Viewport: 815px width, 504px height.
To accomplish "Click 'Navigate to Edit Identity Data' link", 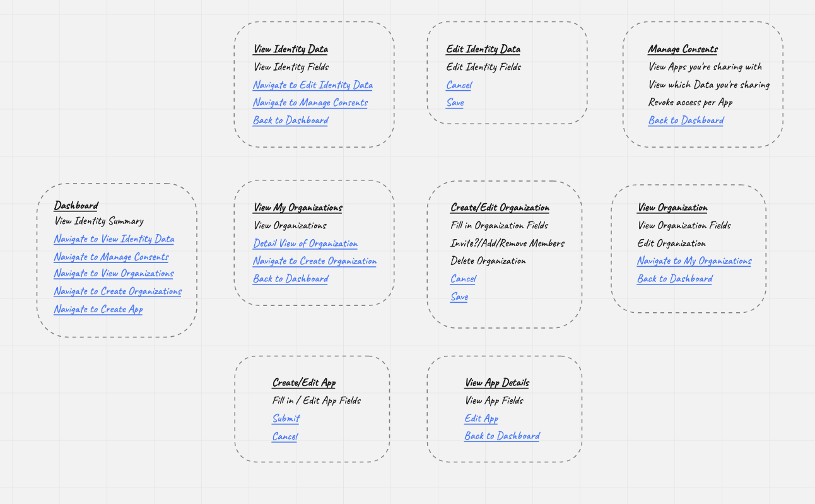I will pos(312,85).
